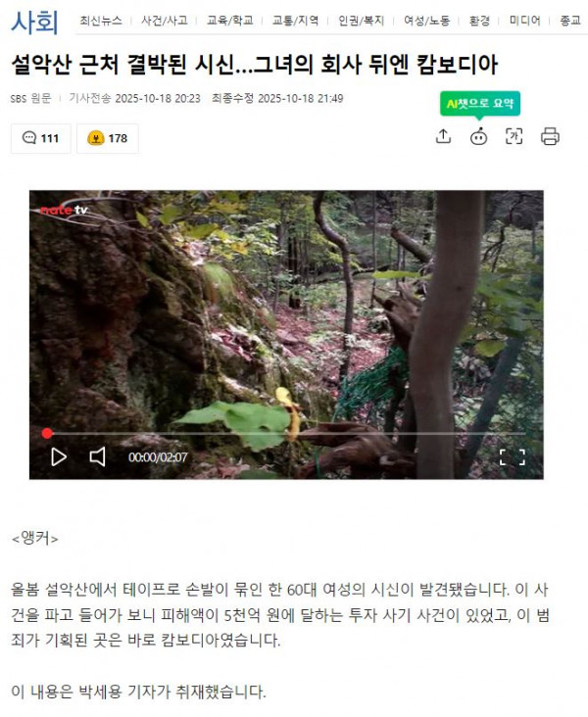Click the font size adjustment icon
Image resolution: width=588 pixels, height=717 pixels.
[514, 136]
